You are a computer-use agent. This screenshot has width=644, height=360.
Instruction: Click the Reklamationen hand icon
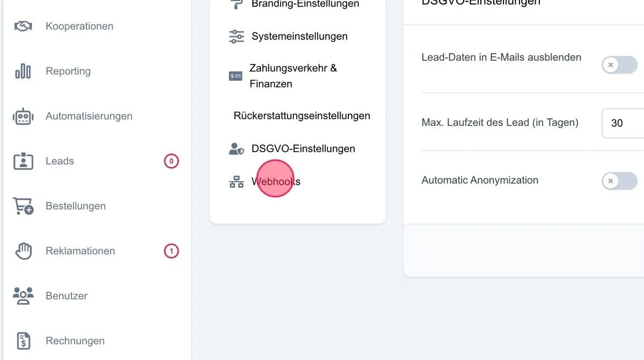(23, 251)
